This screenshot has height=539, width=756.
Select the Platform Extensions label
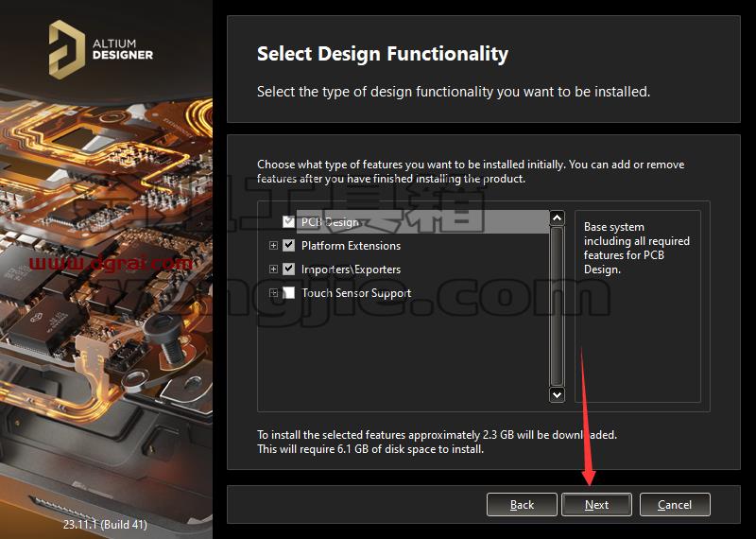pos(351,246)
